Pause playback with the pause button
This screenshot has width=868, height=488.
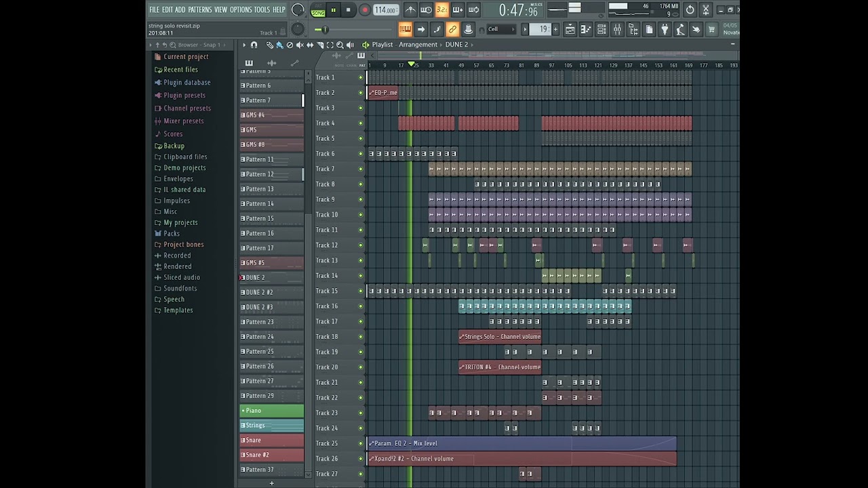click(333, 9)
